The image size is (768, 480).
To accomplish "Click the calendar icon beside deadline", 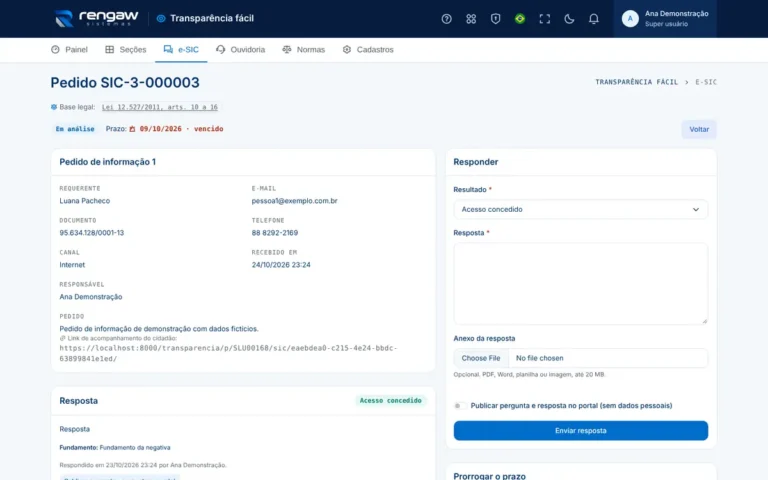I will pyautogui.click(x=132, y=129).
